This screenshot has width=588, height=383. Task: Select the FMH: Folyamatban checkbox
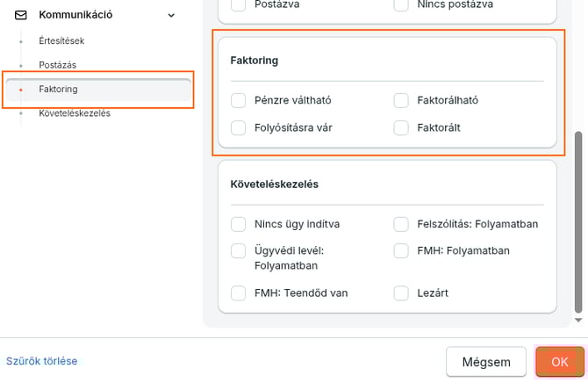(401, 251)
